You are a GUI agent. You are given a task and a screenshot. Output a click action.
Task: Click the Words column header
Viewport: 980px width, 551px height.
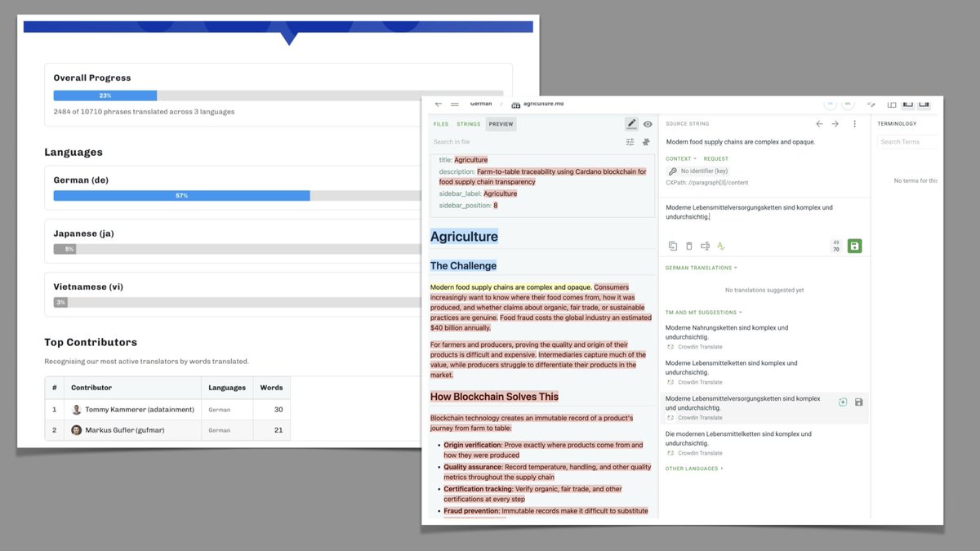tap(271, 388)
